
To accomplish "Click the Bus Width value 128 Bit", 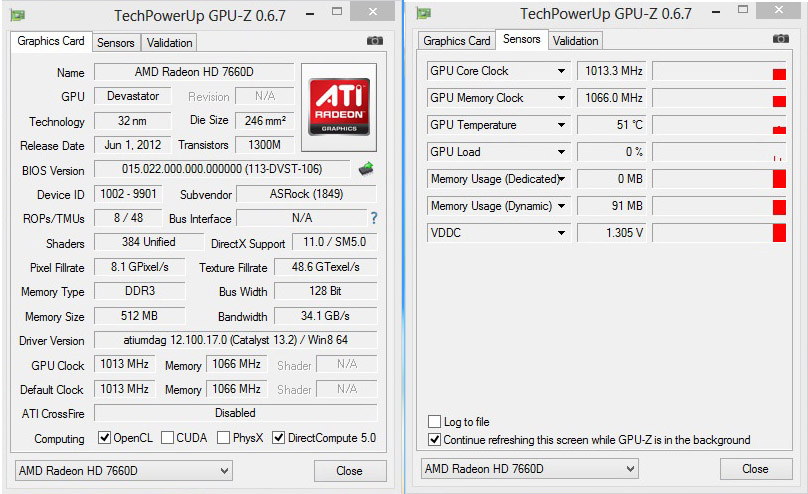I will point(326,292).
